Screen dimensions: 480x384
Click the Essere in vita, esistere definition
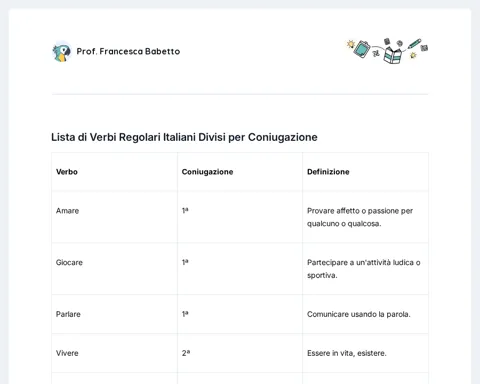[347, 353]
